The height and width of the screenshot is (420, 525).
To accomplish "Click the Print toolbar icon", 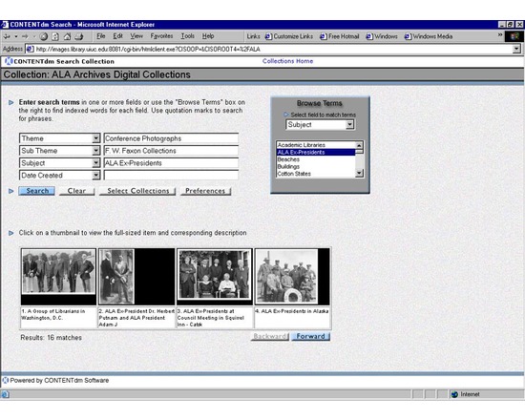I will tap(79, 36).
